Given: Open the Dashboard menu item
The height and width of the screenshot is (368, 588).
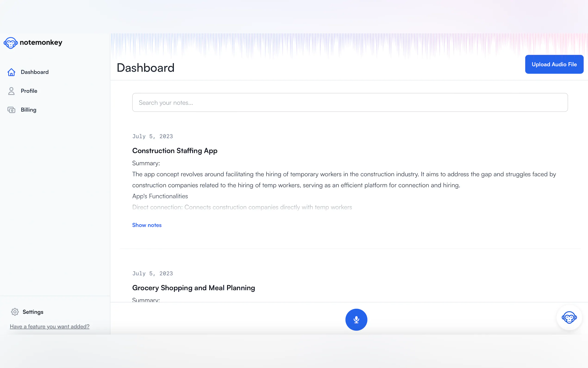Looking at the screenshot, I should pos(34,72).
